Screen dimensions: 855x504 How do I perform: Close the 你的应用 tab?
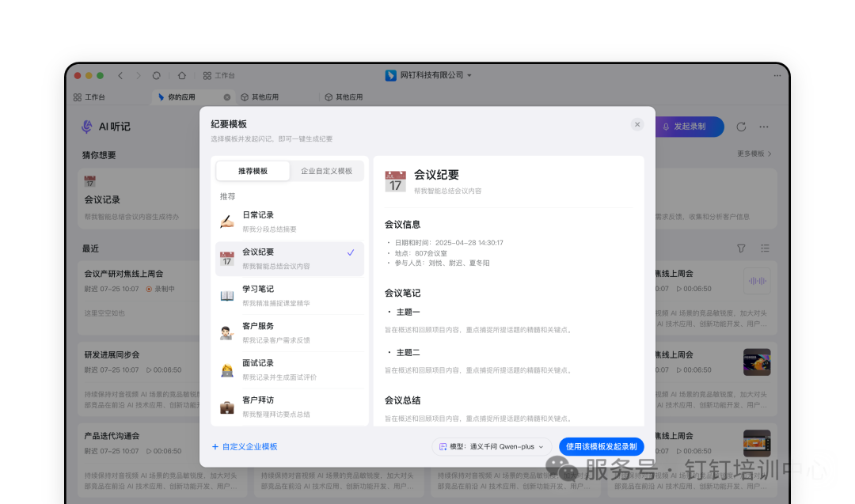click(x=227, y=97)
